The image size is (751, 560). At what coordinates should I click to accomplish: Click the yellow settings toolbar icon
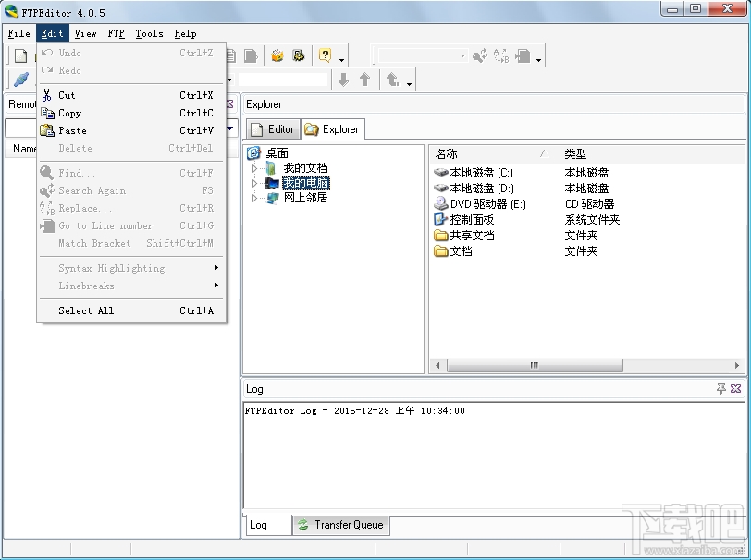click(x=299, y=56)
